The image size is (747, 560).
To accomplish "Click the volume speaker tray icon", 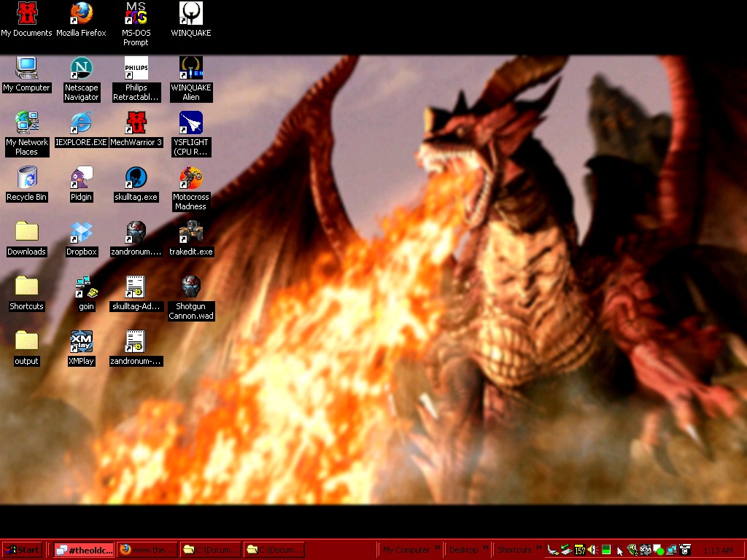I will (592, 550).
